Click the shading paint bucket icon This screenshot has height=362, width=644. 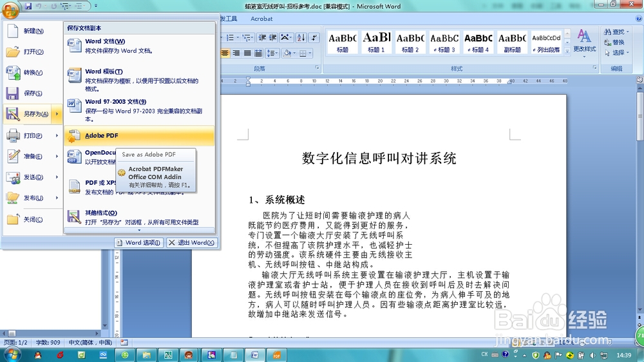coord(287,53)
